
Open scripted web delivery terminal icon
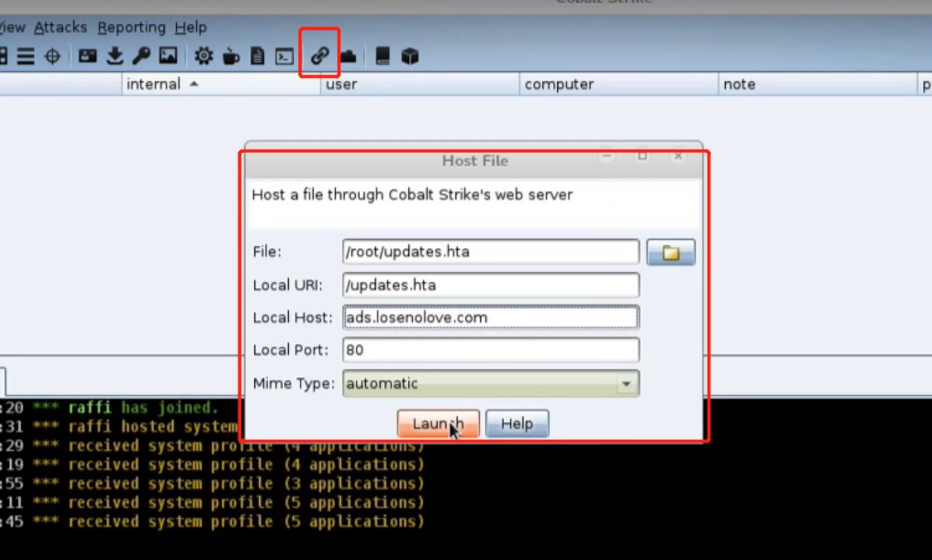(x=284, y=56)
